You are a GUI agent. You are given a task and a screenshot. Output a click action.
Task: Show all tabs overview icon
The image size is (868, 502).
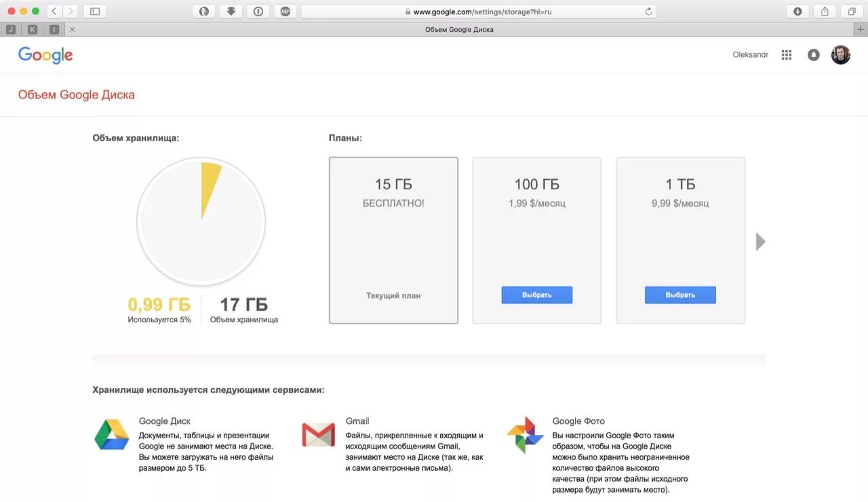coord(852,12)
